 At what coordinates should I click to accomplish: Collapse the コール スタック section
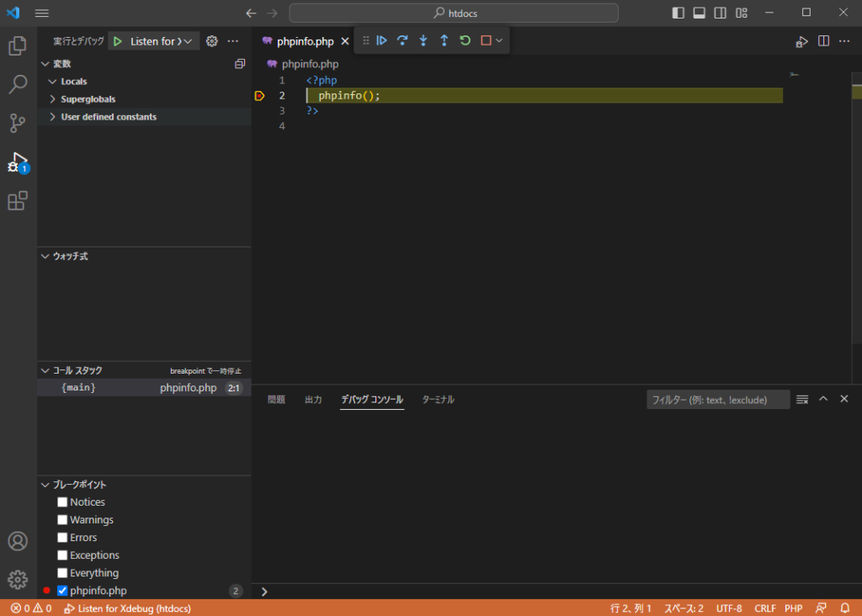pyautogui.click(x=45, y=370)
